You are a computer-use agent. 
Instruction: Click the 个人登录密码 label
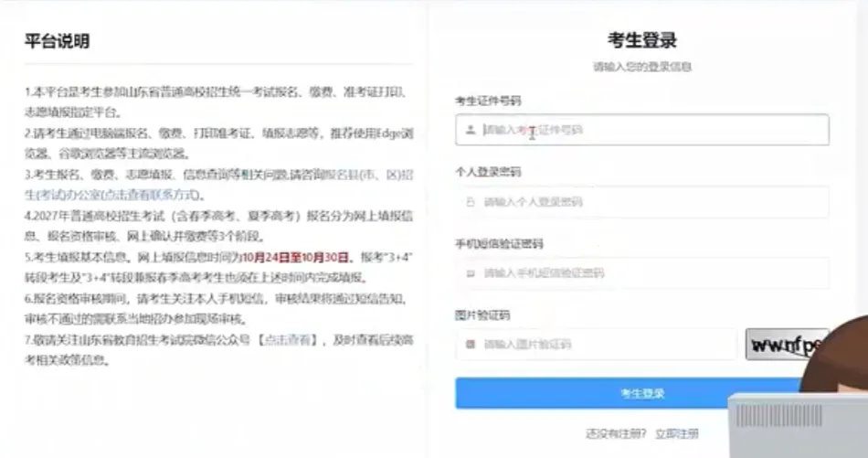488,172
